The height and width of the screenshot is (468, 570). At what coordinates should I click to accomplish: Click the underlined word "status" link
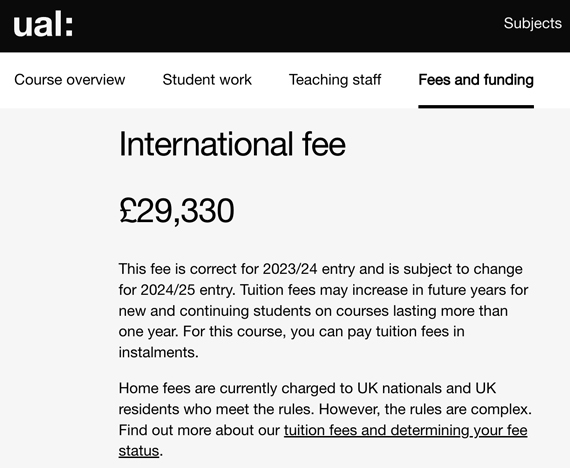[x=139, y=451]
